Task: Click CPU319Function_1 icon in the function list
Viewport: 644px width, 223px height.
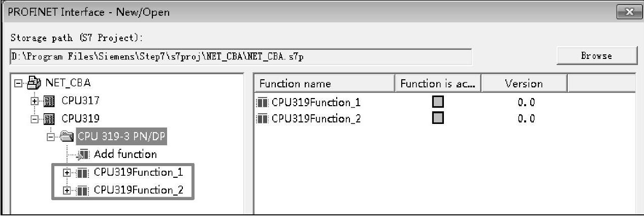Action: 264,103
